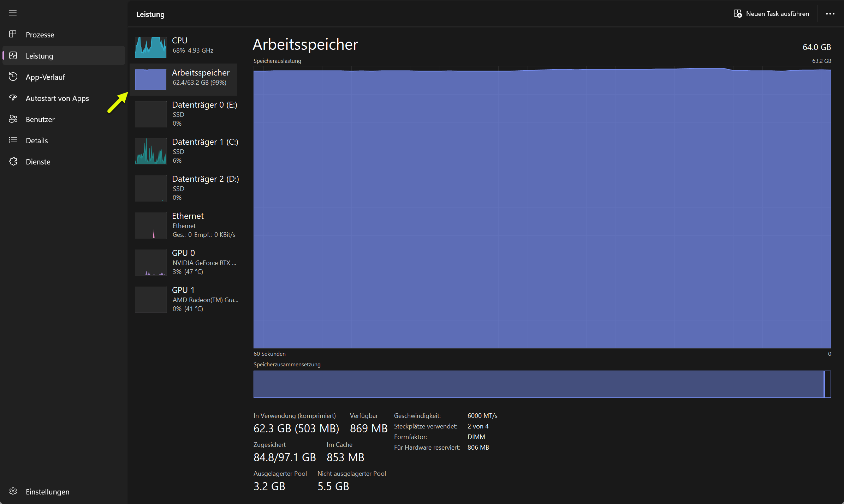
Task: Toggle the hamburger navigation menu
Action: coord(13,13)
